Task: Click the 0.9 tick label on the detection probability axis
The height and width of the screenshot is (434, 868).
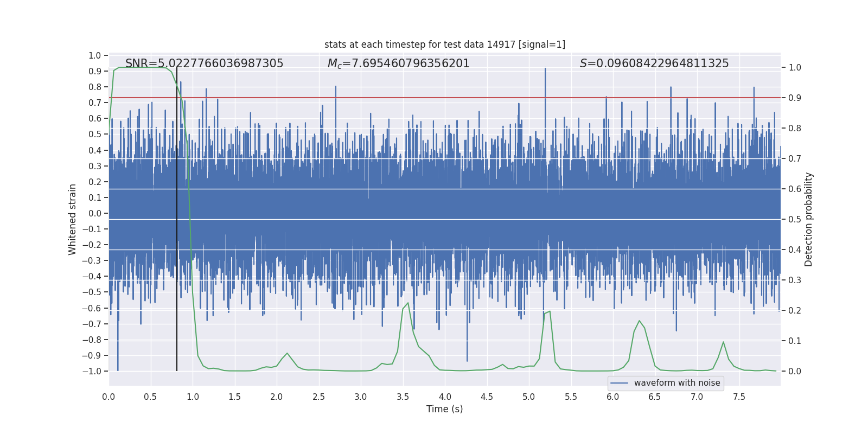Action: (x=794, y=98)
